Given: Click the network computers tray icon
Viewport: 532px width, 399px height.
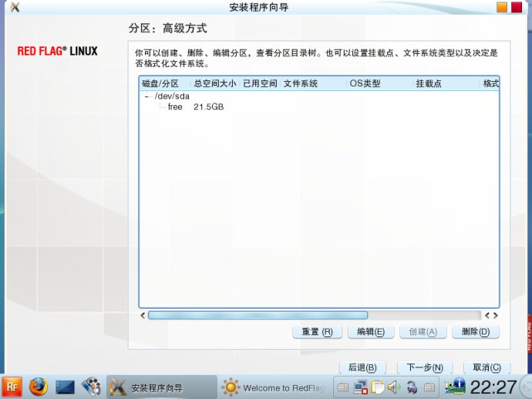Looking at the screenshot, I should (360, 387).
